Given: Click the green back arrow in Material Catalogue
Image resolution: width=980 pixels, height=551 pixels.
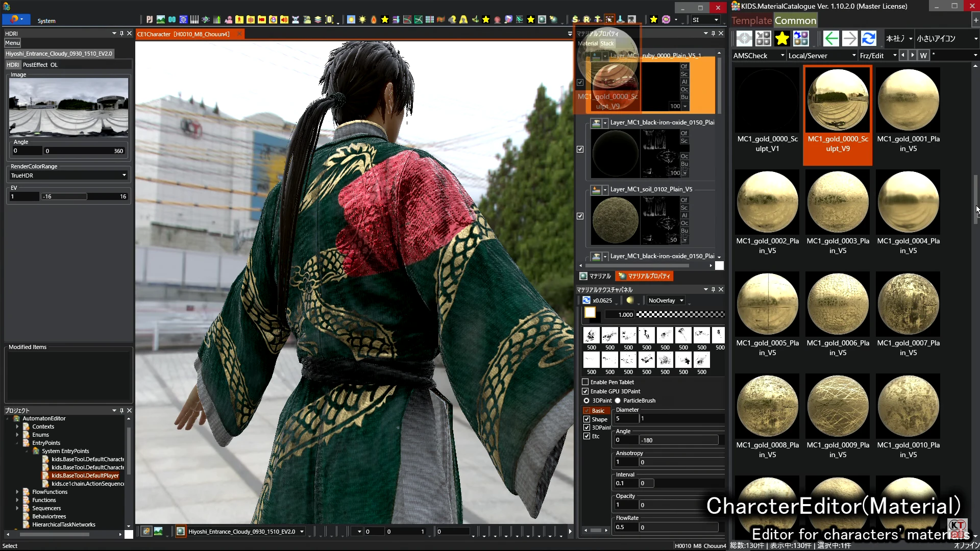Looking at the screenshot, I should coord(831,39).
